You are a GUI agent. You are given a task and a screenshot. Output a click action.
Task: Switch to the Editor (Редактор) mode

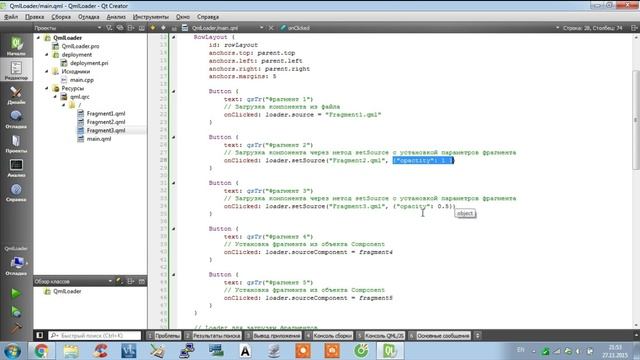click(16, 70)
